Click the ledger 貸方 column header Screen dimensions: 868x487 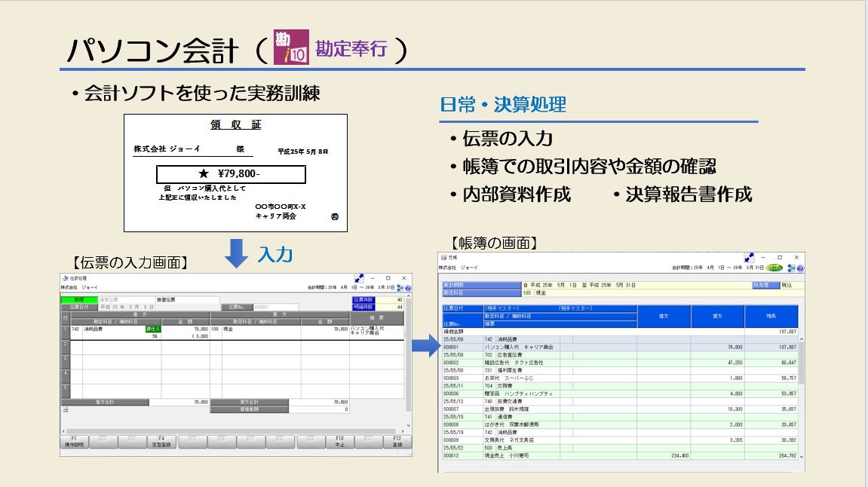pyautogui.click(x=717, y=316)
